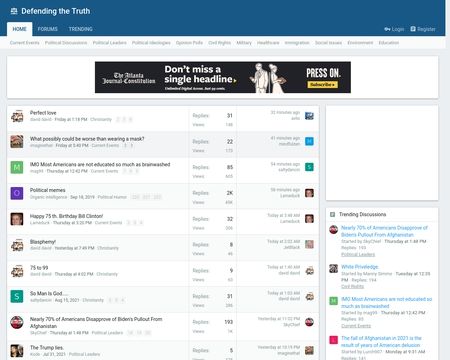Open Political Humor category under Political memes

(112, 197)
